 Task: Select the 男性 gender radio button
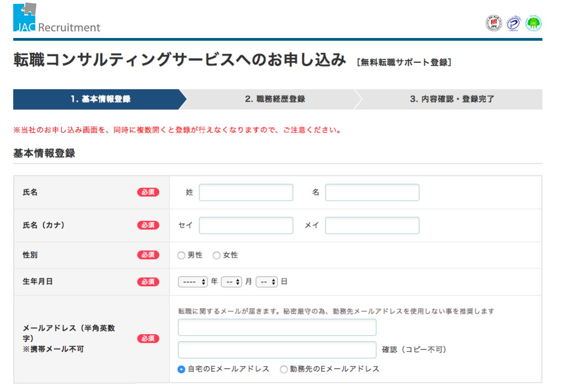coord(182,255)
